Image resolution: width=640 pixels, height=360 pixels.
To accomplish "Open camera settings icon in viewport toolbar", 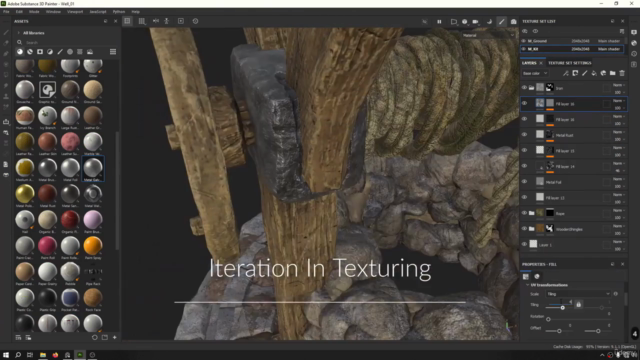I will [476, 22].
